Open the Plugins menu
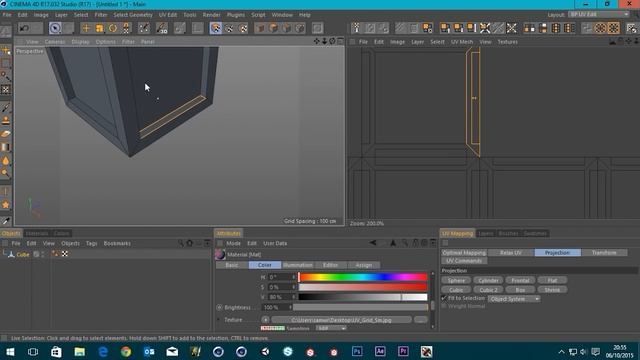The height and width of the screenshot is (360, 640). pyautogui.click(x=236, y=15)
